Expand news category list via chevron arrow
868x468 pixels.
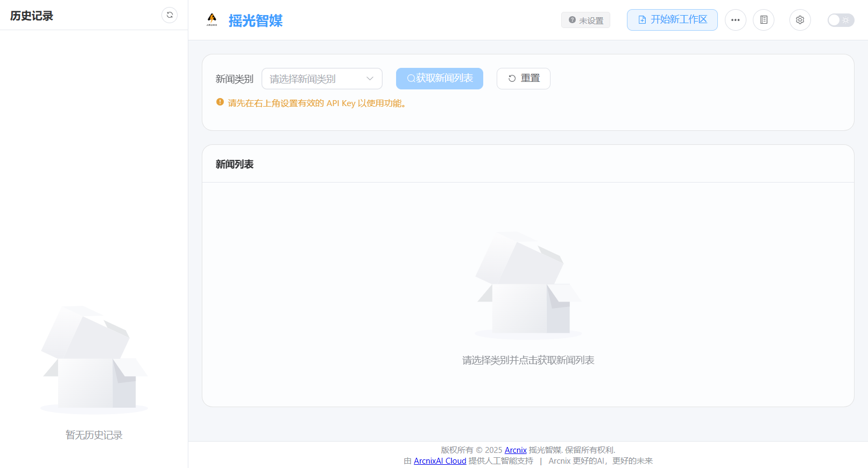tap(370, 79)
